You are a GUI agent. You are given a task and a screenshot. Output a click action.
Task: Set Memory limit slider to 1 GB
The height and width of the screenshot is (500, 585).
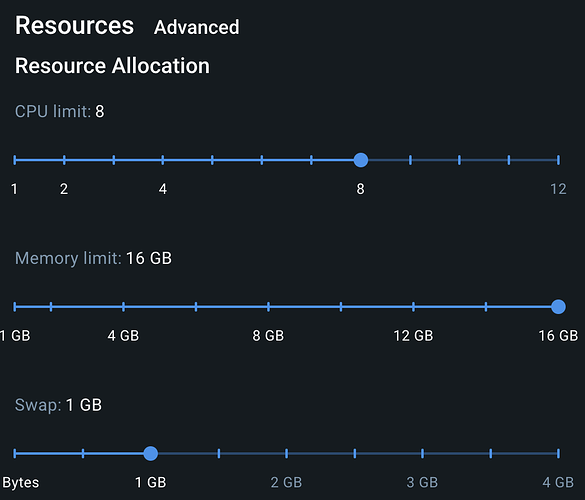(15, 307)
